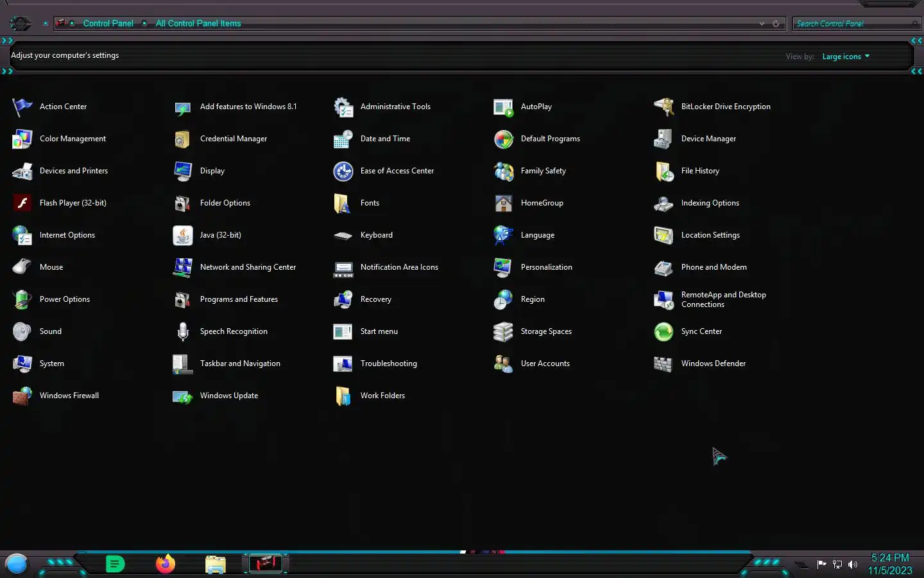Open the Phone and Modem link

coord(714,267)
